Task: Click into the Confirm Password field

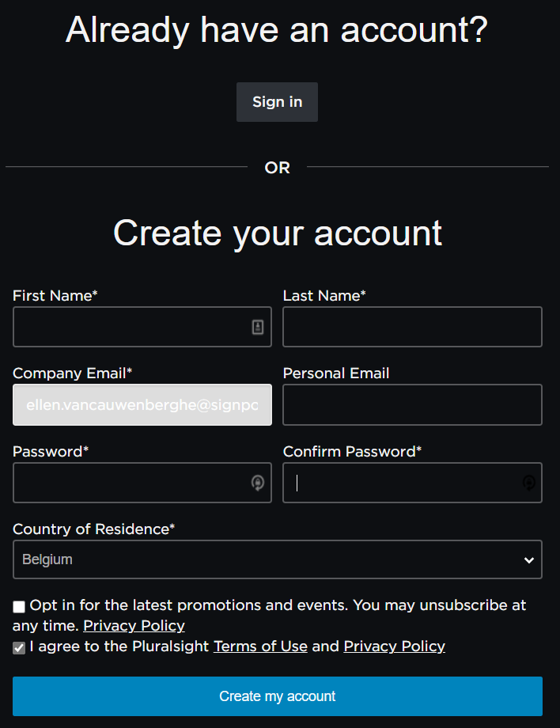Action: click(412, 483)
